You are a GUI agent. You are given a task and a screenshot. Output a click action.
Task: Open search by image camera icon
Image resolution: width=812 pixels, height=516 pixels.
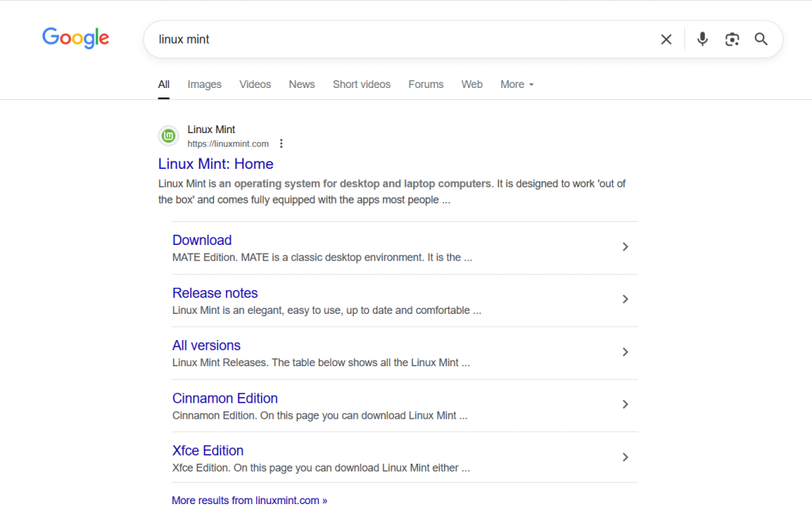(732, 40)
